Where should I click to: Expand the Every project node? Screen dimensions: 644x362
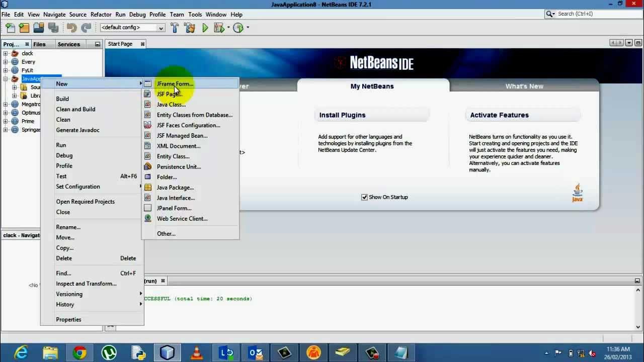pos(6,62)
